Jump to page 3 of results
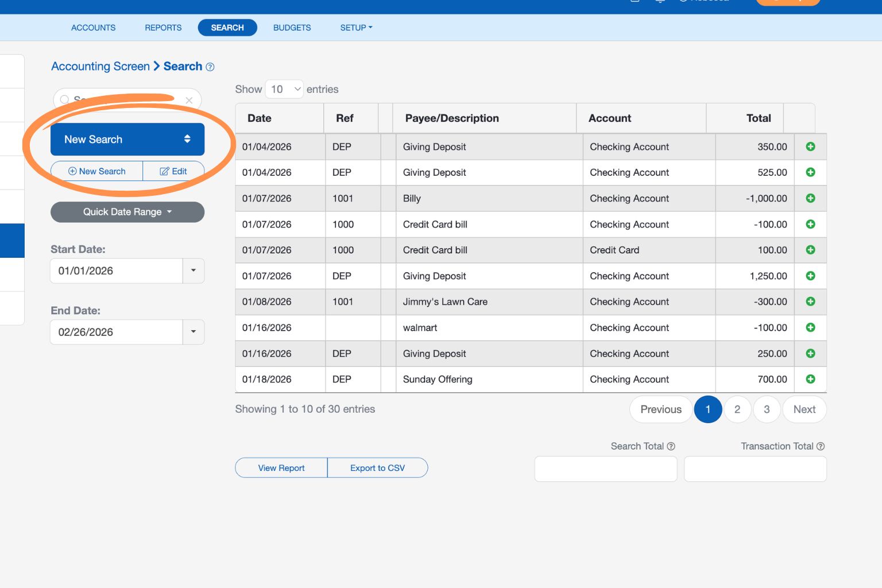The height and width of the screenshot is (588, 882). pos(767,409)
